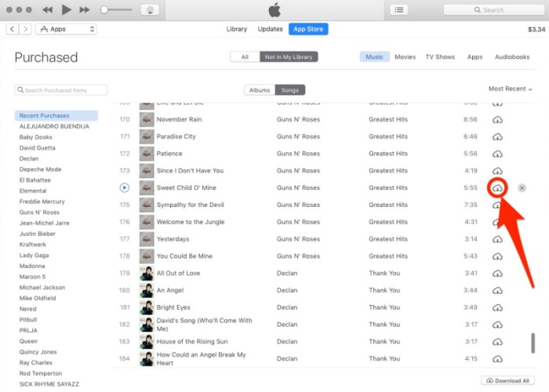Open the Up Next list button
This screenshot has height=392, width=549.
pyautogui.click(x=398, y=9)
